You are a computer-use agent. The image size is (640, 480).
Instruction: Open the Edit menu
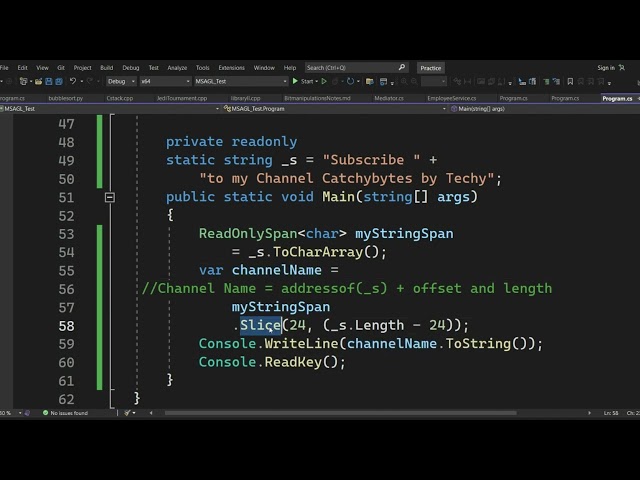[x=22, y=68]
